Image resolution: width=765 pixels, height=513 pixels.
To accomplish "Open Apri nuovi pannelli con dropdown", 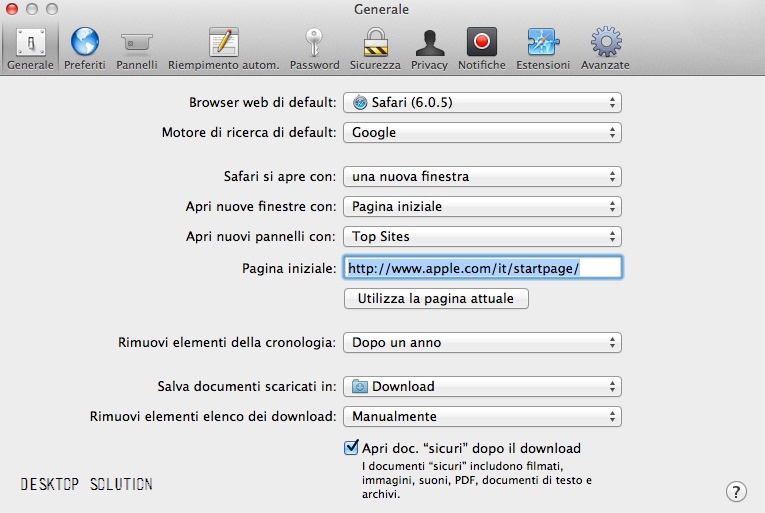I will pos(482,236).
